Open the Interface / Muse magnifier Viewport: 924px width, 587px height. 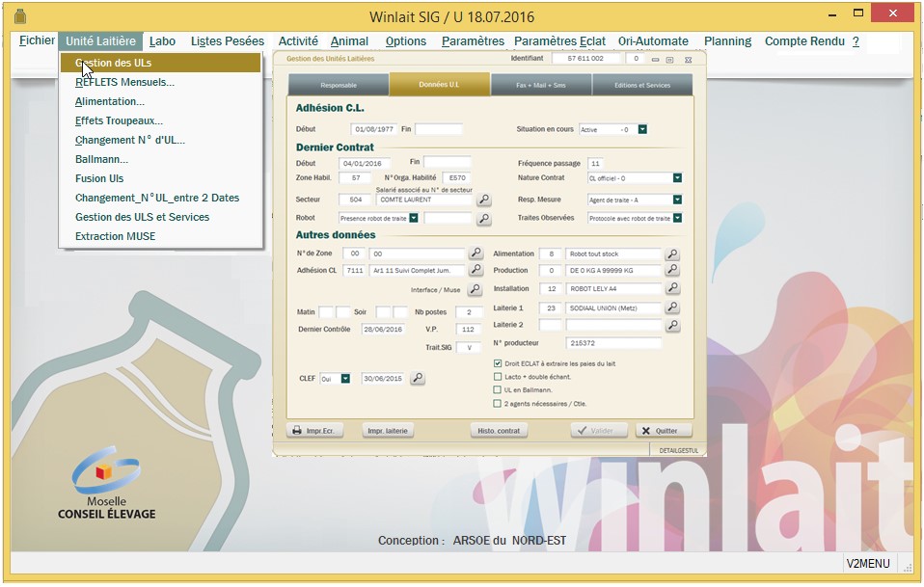[x=475, y=289]
